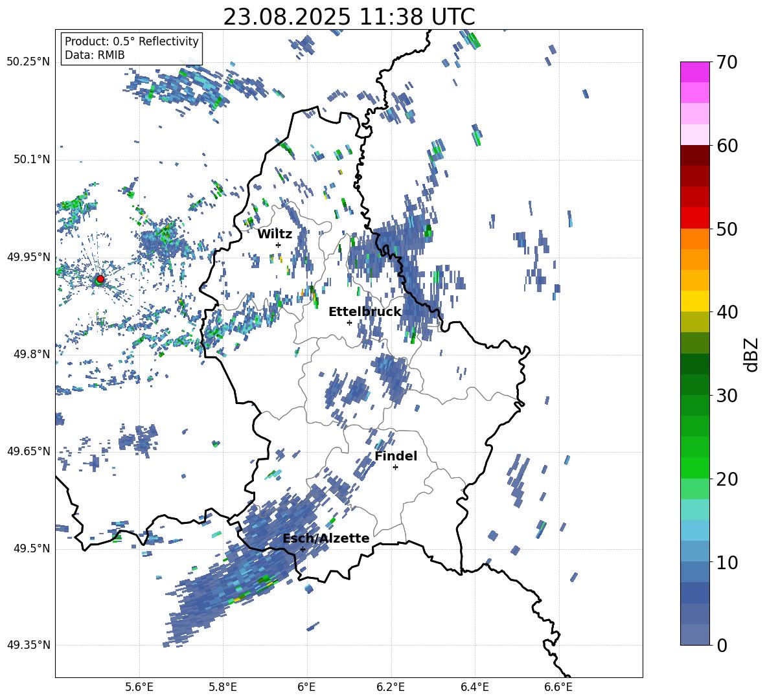
Task: Click the Product: 0.5° Reflectivity text
Action: tap(132, 41)
